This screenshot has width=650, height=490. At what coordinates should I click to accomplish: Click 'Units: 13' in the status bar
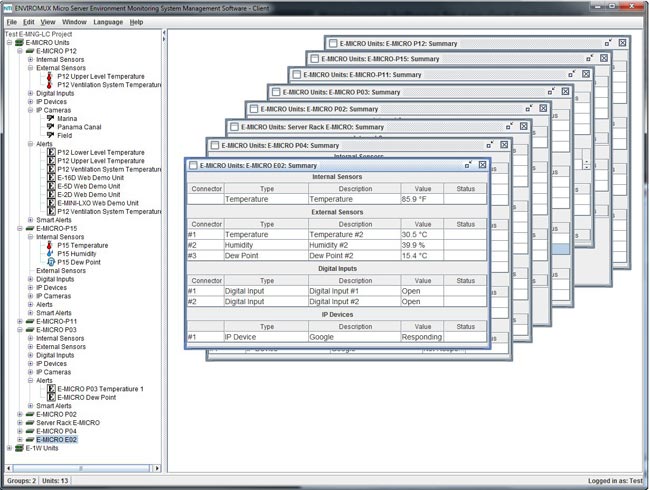tap(55, 481)
